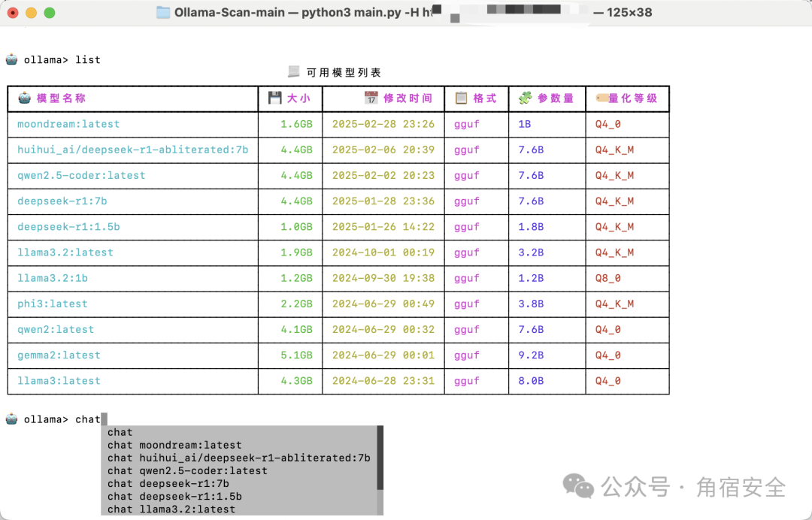Click the calendar icon in 修改时间 header
Screen dimensions: 812x520
coord(371,98)
